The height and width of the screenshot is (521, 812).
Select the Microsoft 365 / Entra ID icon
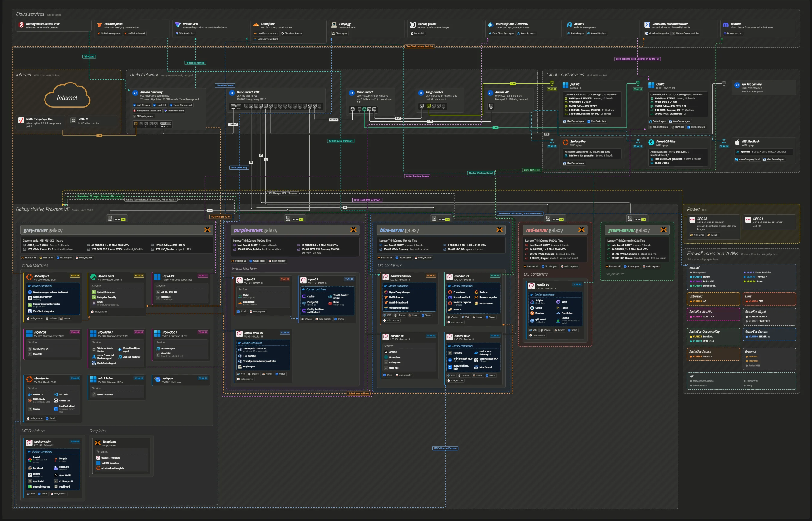coord(491,25)
